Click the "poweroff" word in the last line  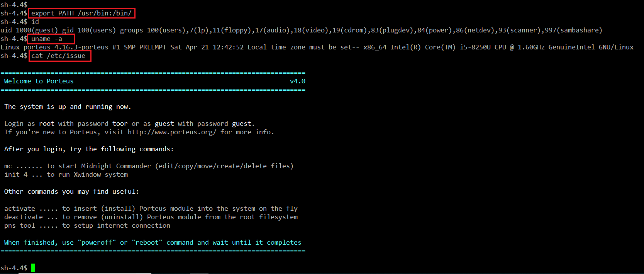click(97, 242)
